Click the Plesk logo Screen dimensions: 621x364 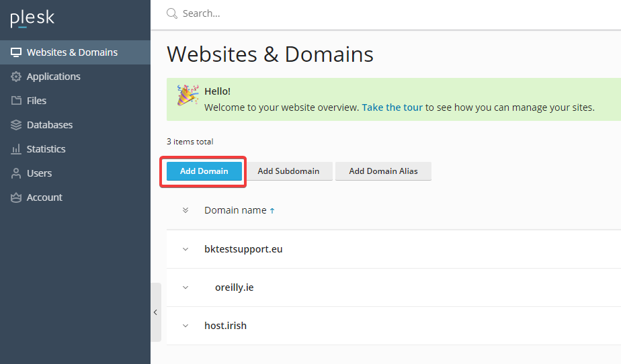[x=31, y=18]
